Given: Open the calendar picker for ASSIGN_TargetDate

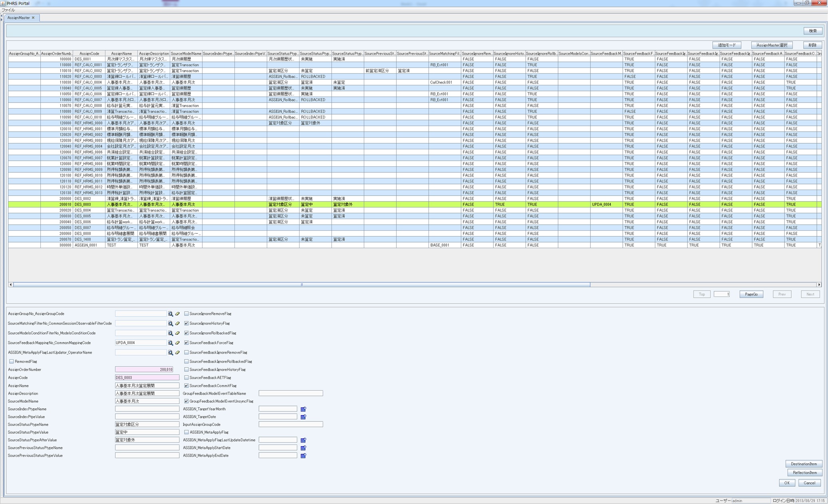Looking at the screenshot, I should 303,417.
